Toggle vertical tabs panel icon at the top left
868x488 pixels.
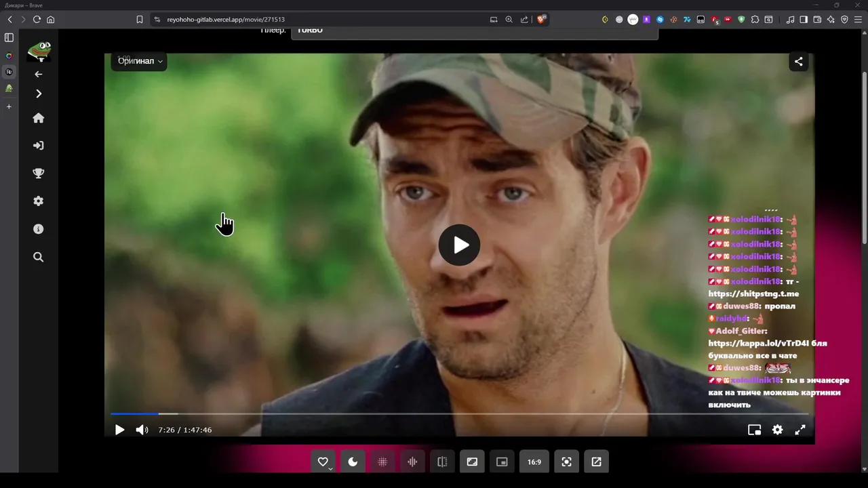pos(9,37)
